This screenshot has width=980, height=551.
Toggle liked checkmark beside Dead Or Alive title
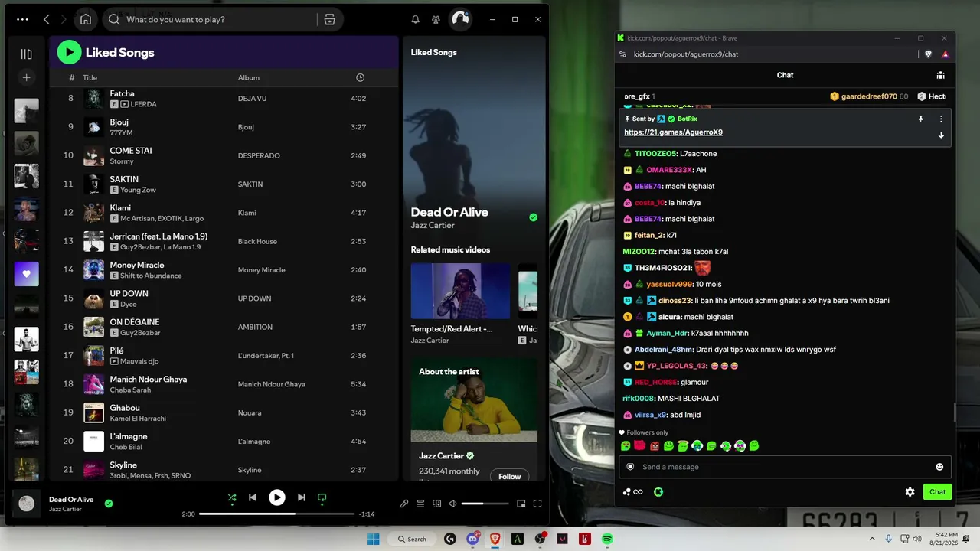533,217
